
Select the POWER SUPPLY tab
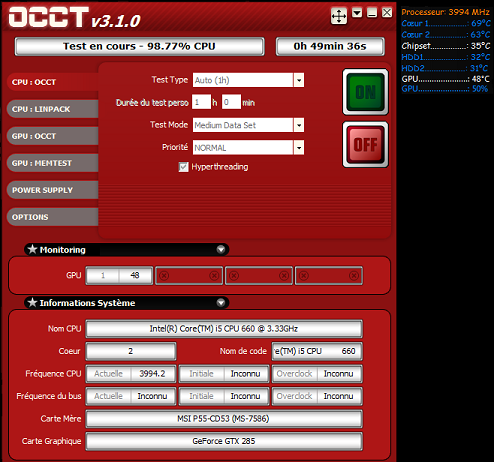[53, 190]
